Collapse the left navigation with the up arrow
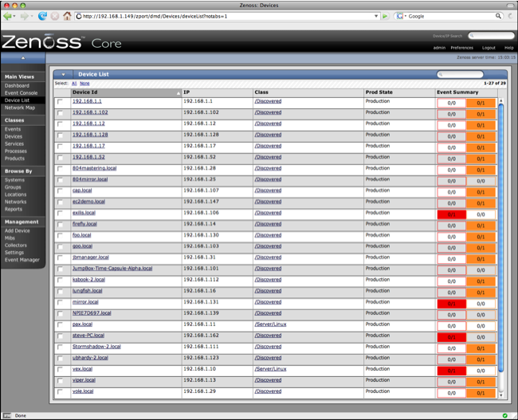This screenshot has width=518, height=420. pyautogui.click(x=23, y=58)
